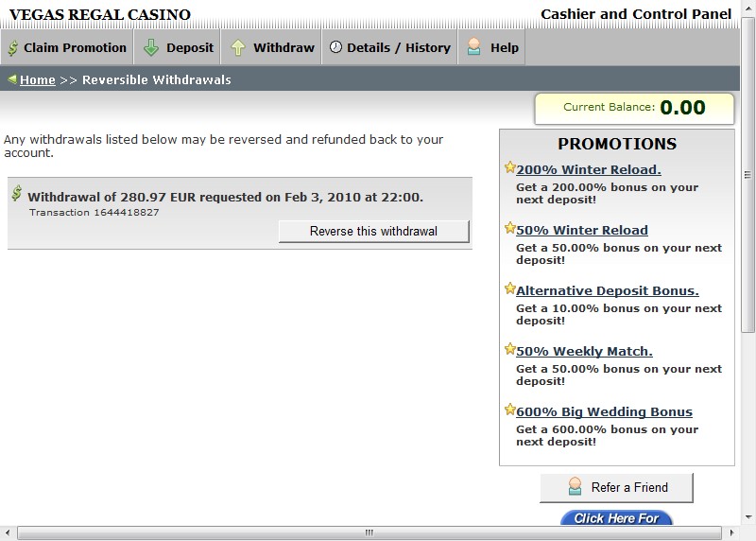The width and height of the screenshot is (756, 541).
Task: Click the Reversible Withdrawals breadcrumb text
Action: [x=157, y=79]
